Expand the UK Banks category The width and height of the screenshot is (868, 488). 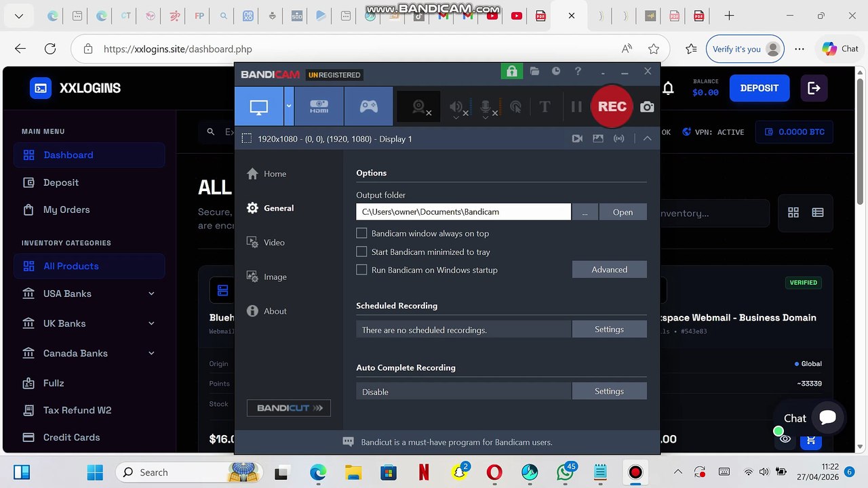click(90, 323)
